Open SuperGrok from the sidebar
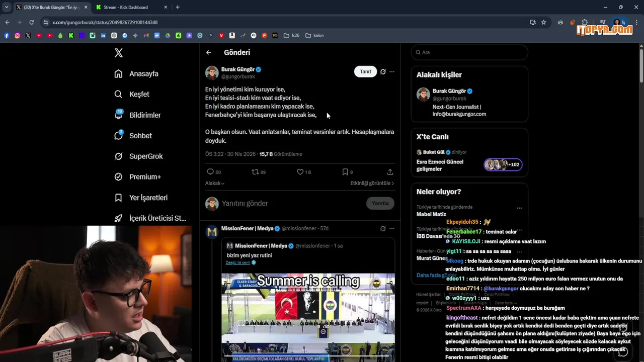Viewport: 644px width, 362px height. [138, 156]
